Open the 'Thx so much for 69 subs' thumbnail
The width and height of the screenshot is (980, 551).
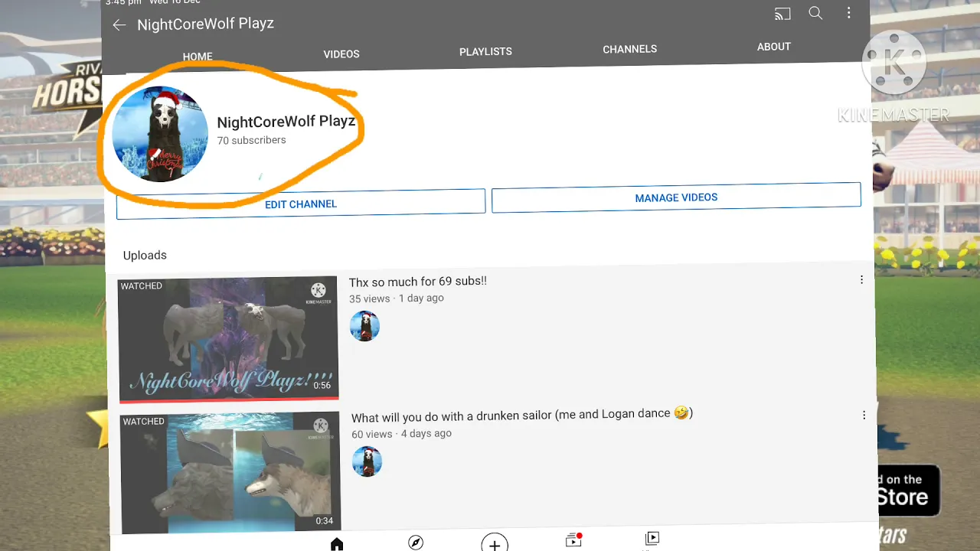(x=228, y=339)
